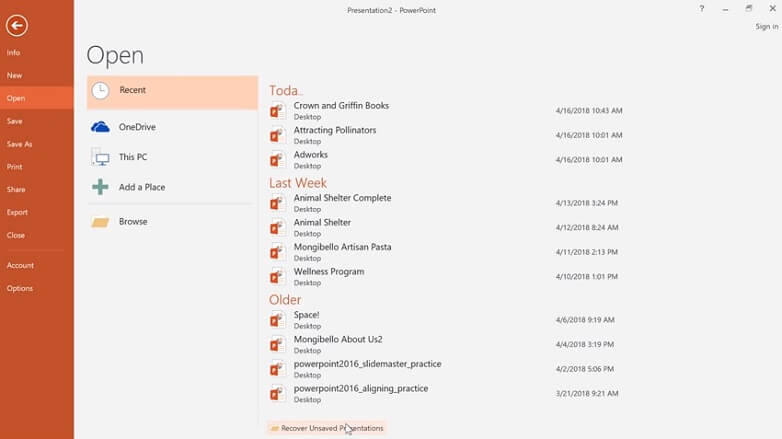Go back using the arrow circle icon
The image size is (782, 439).
(x=17, y=25)
